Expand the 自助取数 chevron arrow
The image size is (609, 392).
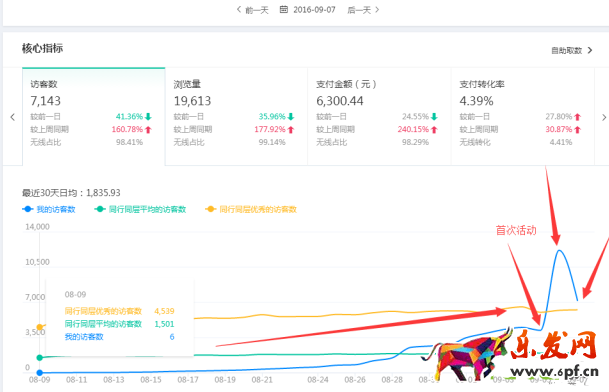point(590,50)
